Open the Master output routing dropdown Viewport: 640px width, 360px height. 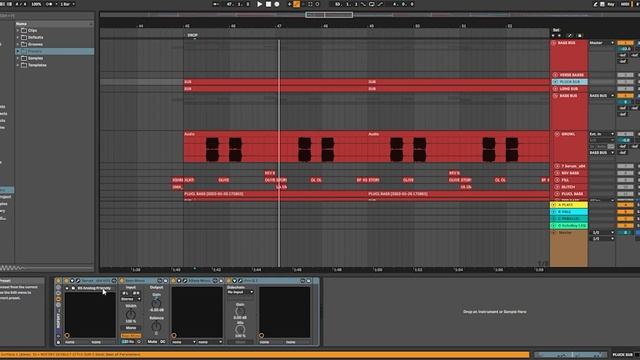point(602,43)
